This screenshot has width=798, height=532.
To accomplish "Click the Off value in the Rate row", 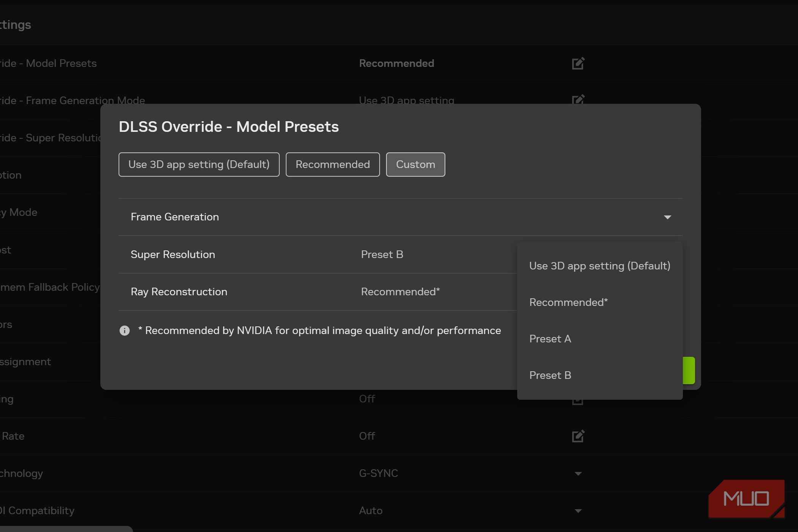I will pyautogui.click(x=367, y=436).
